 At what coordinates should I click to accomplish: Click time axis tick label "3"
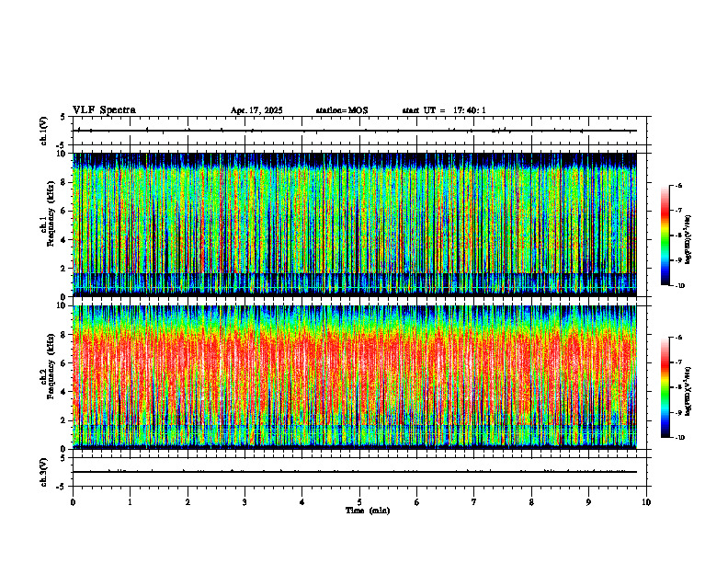click(x=245, y=502)
